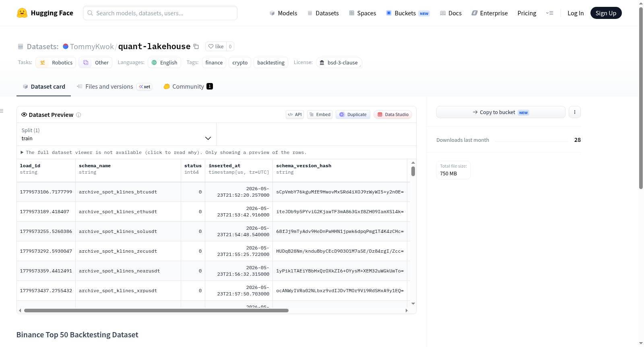Select the Dataset card tab
644x347 pixels.
point(43,86)
